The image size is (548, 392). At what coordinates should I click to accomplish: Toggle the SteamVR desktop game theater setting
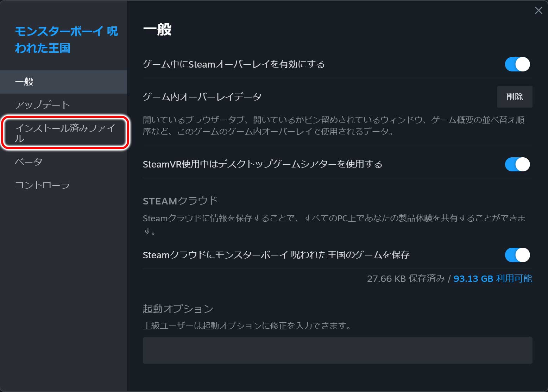(x=517, y=164)
